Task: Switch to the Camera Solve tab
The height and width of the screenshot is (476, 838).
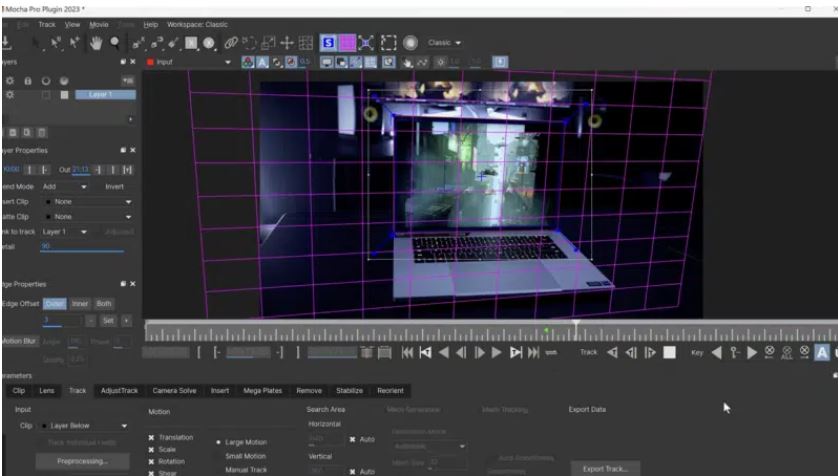Action: pyautogui.click(x=174, y=391)
